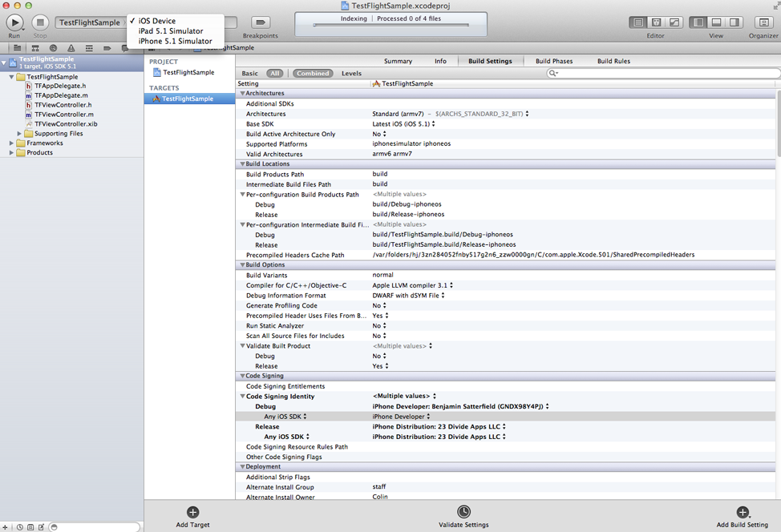Switch to the Build Rules tab
This screenshot has width=781, height=532.
pos(613,61)
